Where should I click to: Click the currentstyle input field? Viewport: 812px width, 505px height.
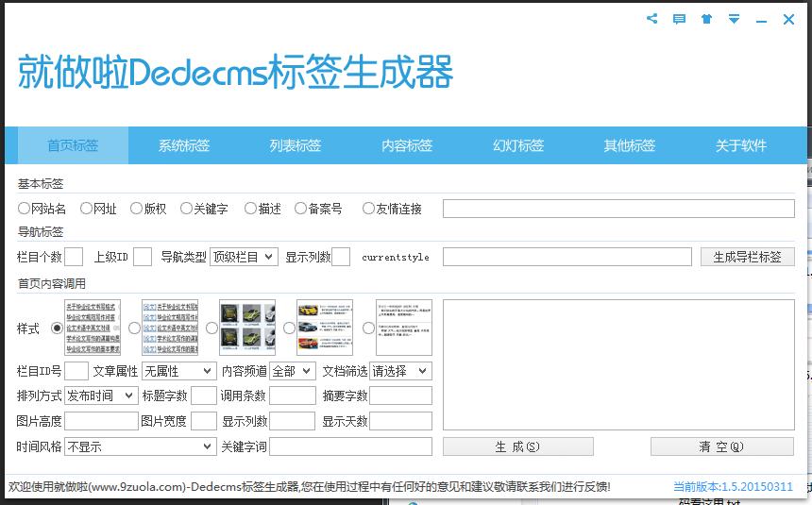[x=567, y=257]
